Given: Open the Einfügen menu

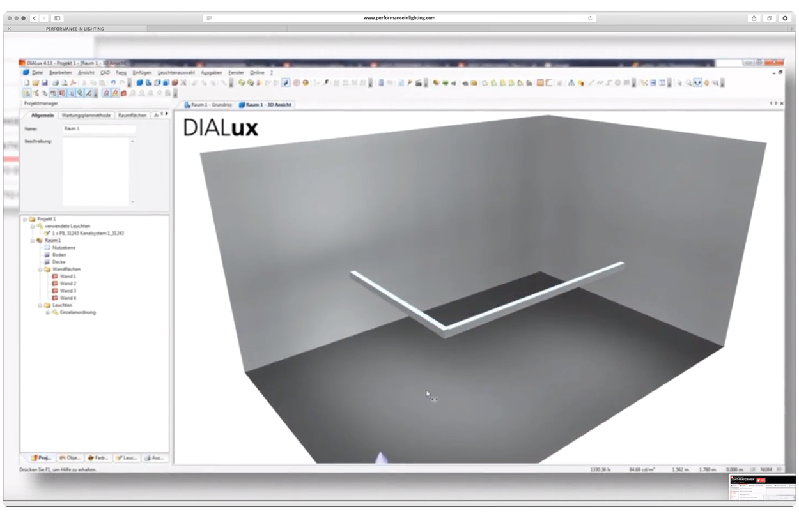Looking at the screenshot, I should tap(142, 73).
